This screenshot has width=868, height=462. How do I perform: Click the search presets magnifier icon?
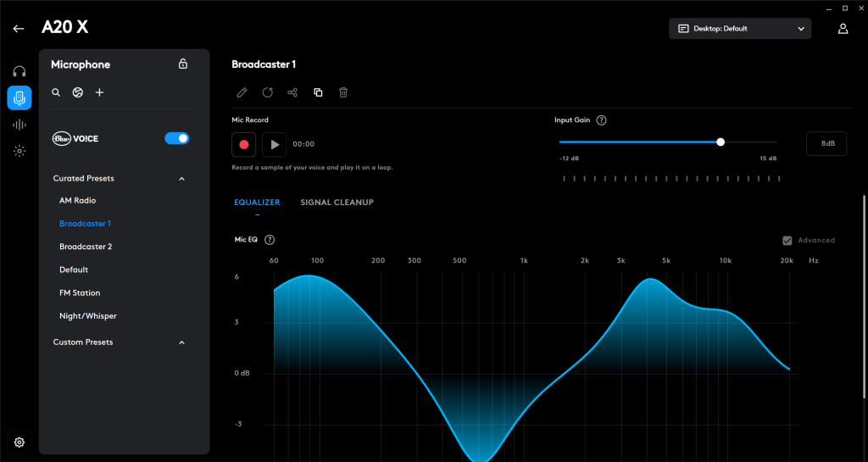(56, 92)
